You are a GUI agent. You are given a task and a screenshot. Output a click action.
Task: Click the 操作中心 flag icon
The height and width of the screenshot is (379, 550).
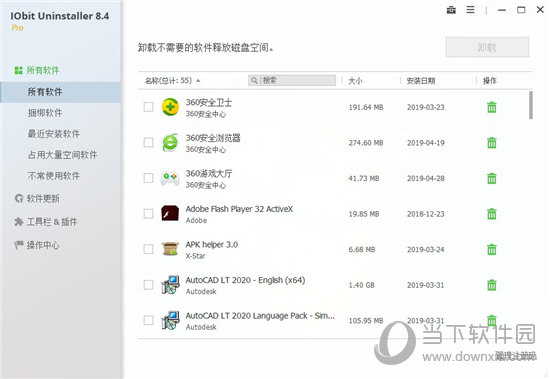pyautogui.click(x=19, y=245)
